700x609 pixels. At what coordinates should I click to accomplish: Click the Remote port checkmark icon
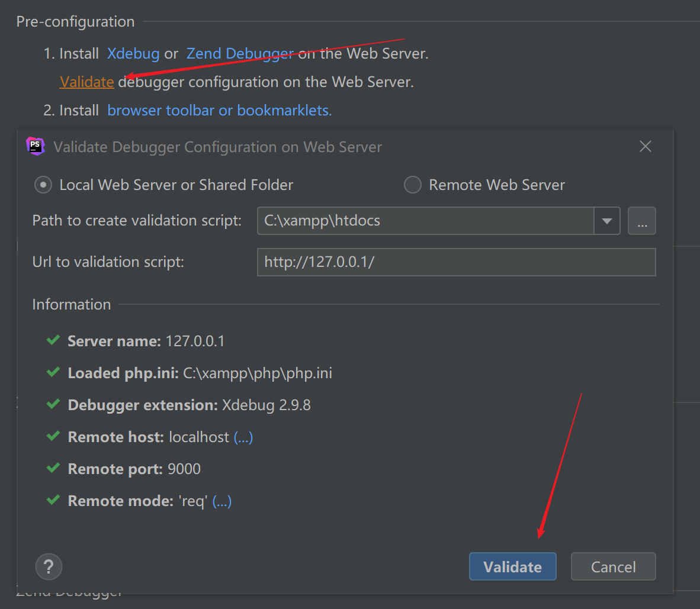point(53,468)
